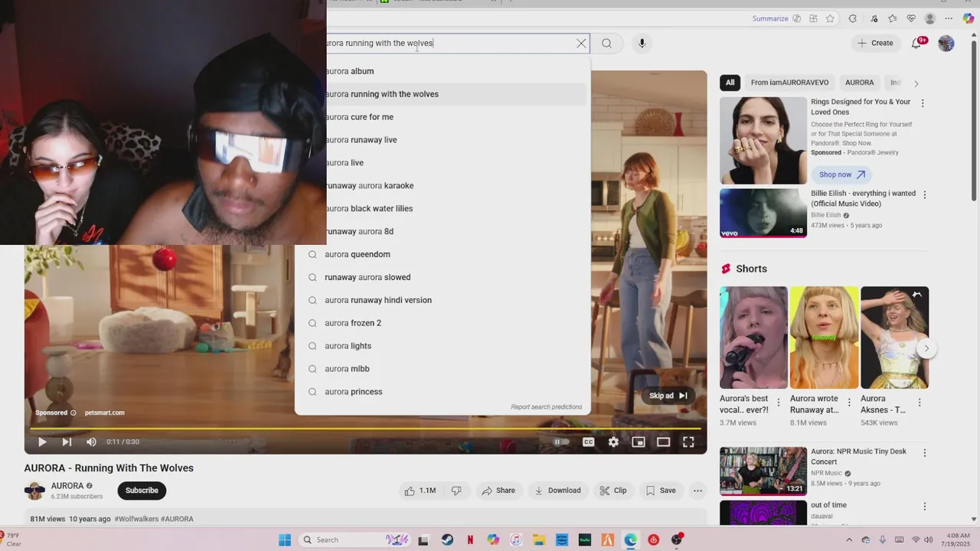The image size is (980, 551).
Task: Open options for NPR Tiny Desk video
Action: 924,453
